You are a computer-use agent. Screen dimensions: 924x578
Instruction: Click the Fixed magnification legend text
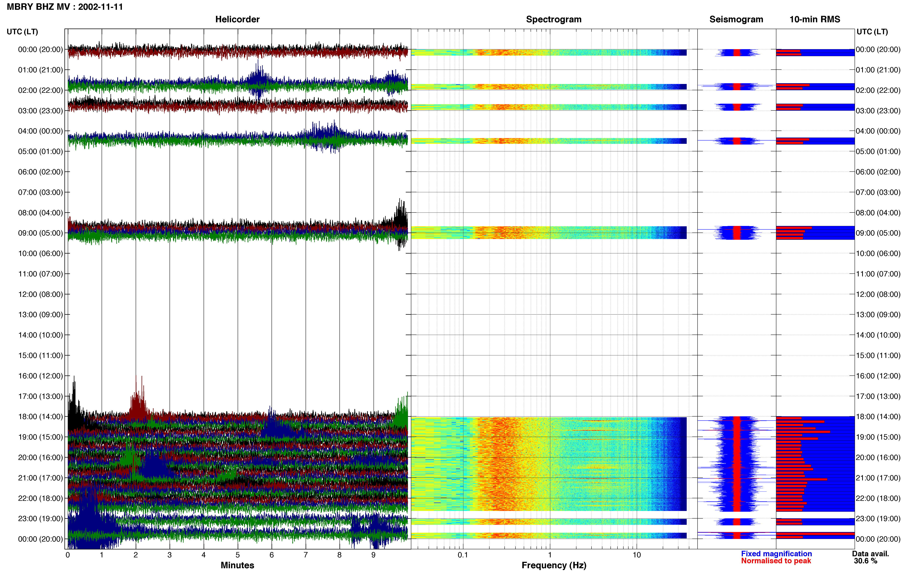tap(776, 554)
